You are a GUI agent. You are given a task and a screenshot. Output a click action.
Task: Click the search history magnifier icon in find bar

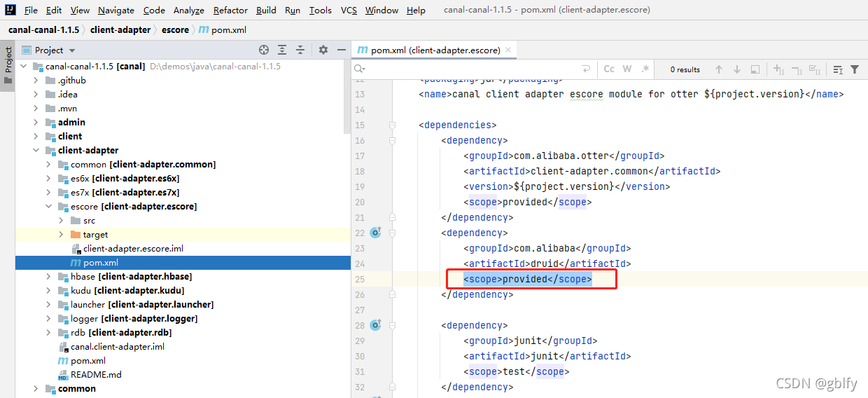coord(359,69)
